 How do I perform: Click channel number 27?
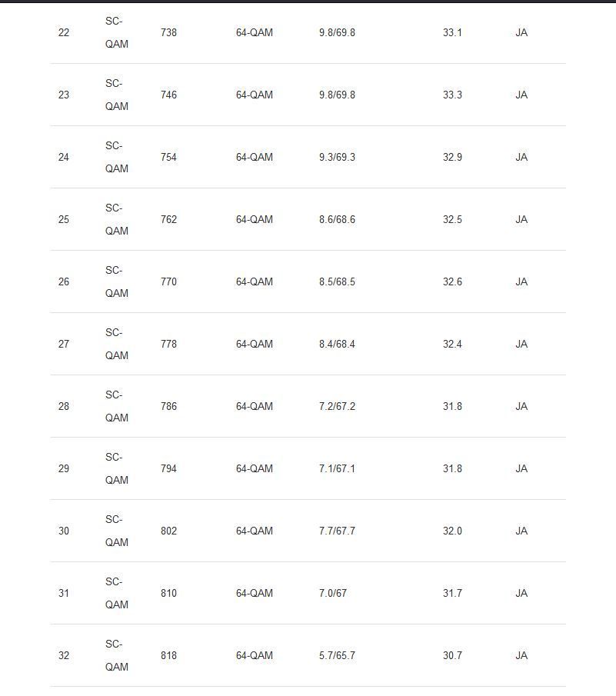[64, 345]
